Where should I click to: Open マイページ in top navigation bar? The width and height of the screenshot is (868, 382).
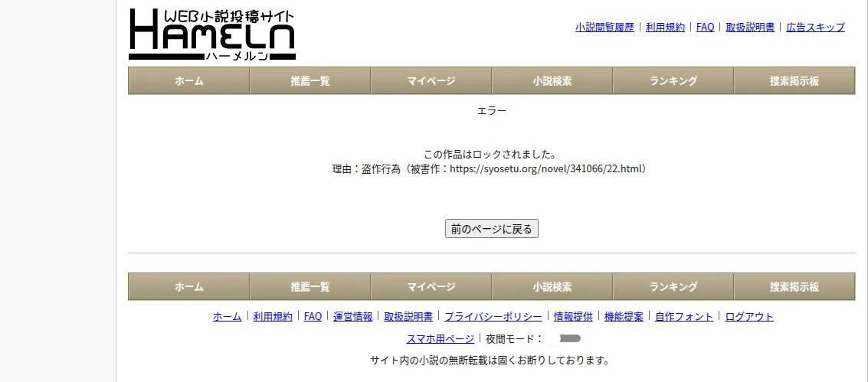[x=431, y=80]
